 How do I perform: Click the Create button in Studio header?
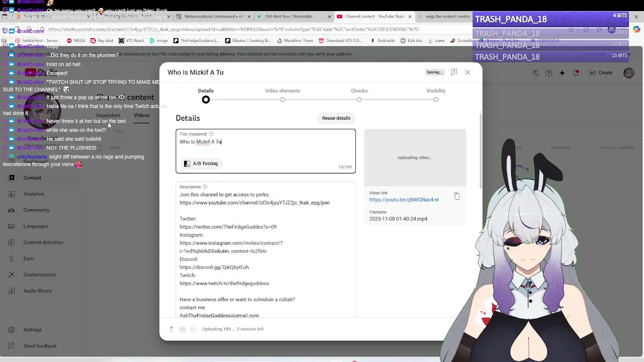click(x=600, y=73)
